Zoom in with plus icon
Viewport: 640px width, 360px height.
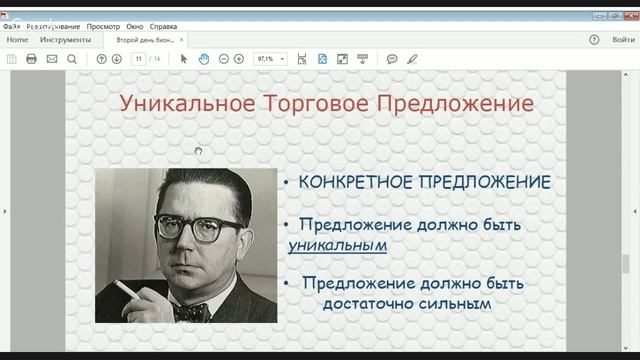point(239,59)
